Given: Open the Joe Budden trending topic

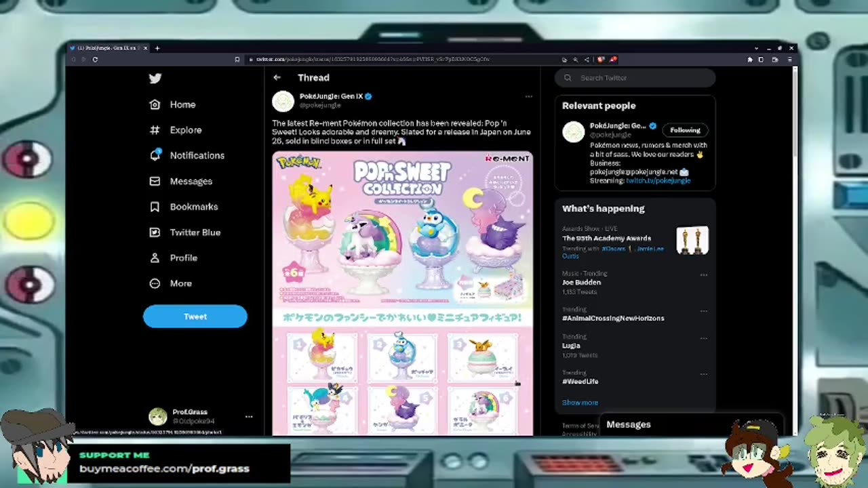Looking at the screenshot, I should [581, 283].
